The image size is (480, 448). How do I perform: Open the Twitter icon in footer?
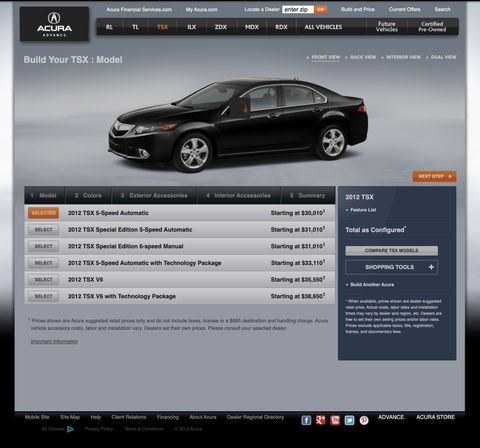(x=349, y=420)
